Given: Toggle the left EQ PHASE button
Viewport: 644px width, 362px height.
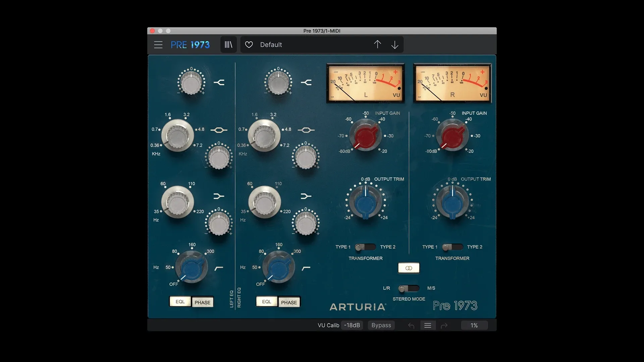Looking at the screenshot, I should 202,302.
